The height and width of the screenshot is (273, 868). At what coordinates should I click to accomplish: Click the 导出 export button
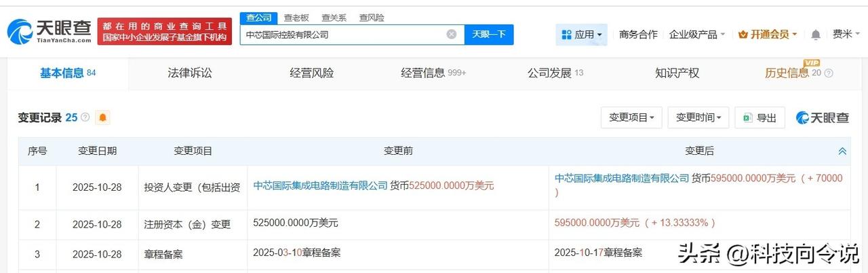[x=759, y=117]
